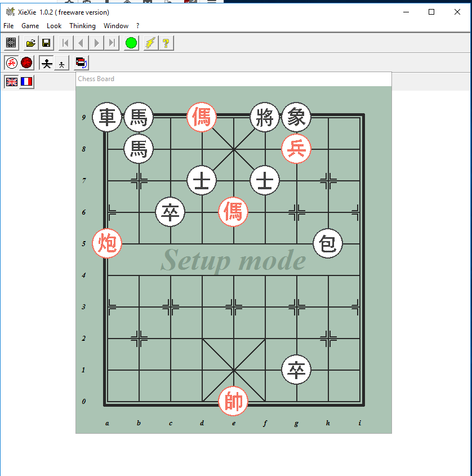This screenshot has height=476, width=472.
Task: Click the red cannon piece on a5
Action: (107, 244)
